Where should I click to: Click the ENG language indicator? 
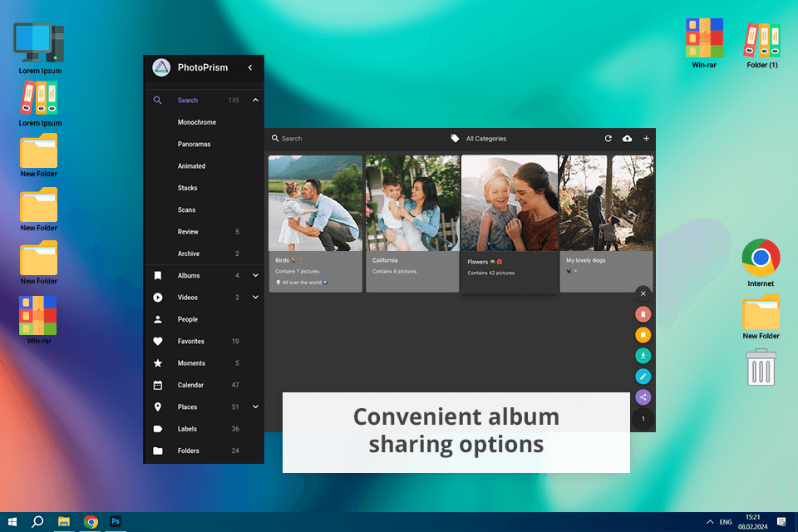[726, 522]
